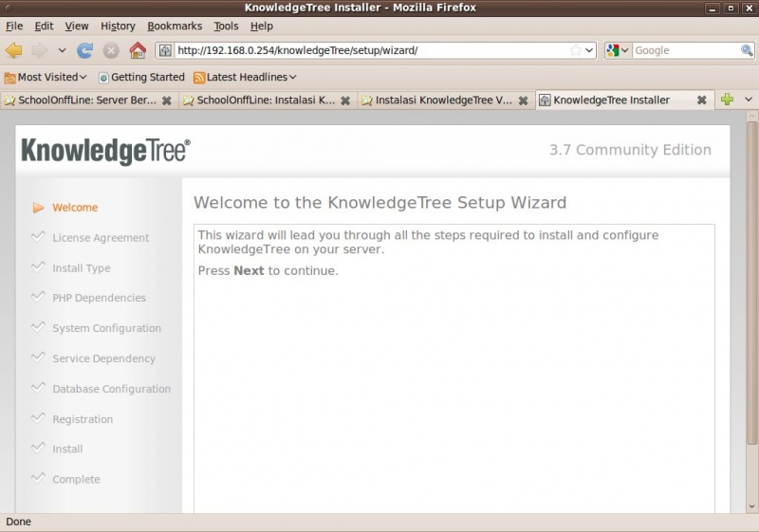Click the stop loading icon

111,50
